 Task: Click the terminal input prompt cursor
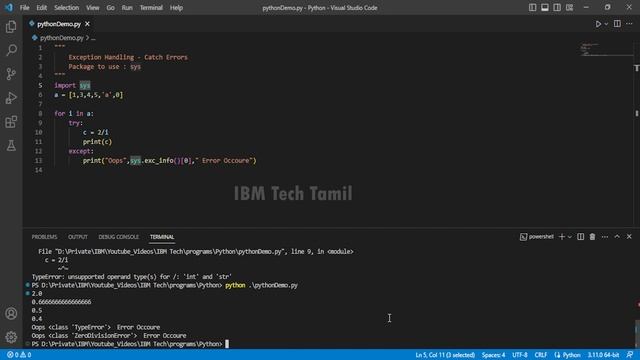227,344
